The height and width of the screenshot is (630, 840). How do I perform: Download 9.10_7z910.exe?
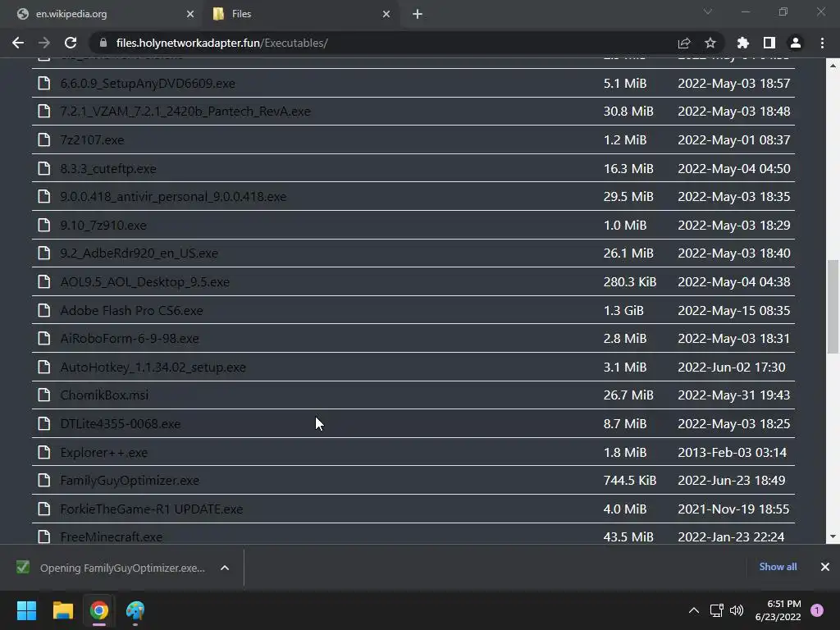[x=103, y=225]
